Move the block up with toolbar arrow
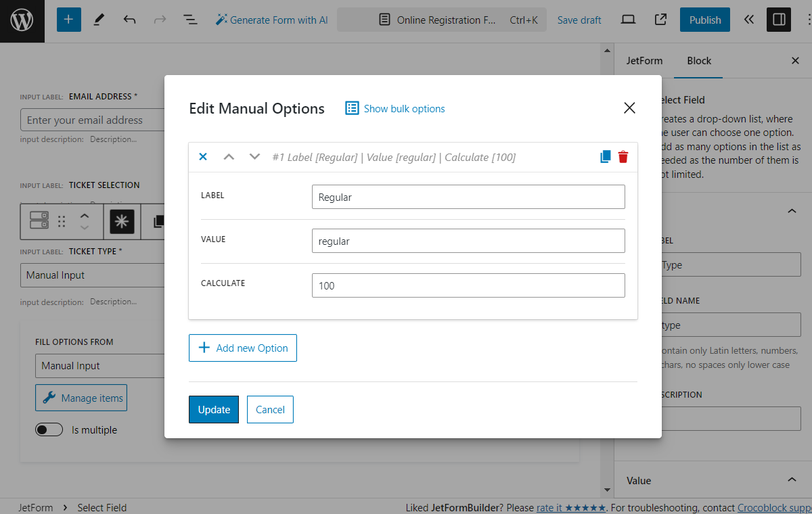 85,215
